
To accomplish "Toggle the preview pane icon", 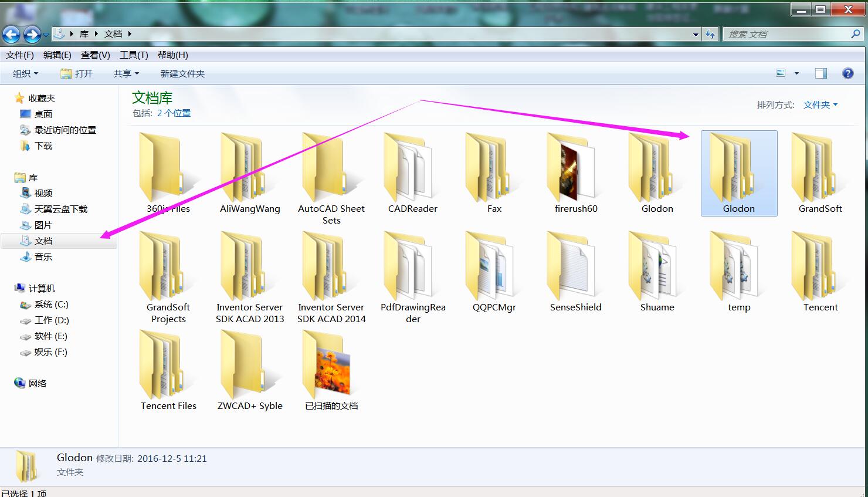I will pos(821,73).
